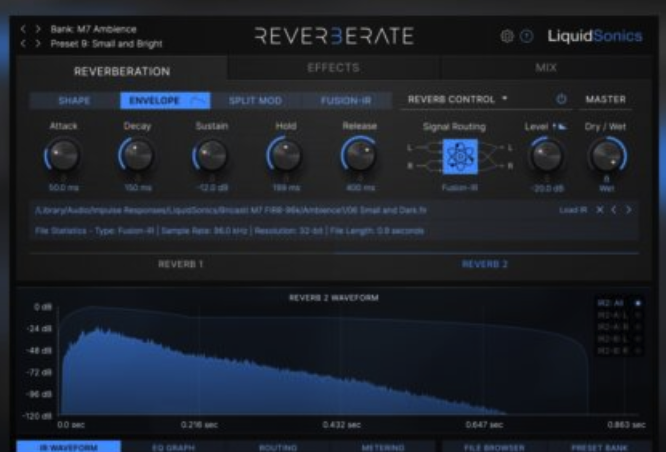Open the File Browser panel
666x452 pixels.
[x=494, y=447]
